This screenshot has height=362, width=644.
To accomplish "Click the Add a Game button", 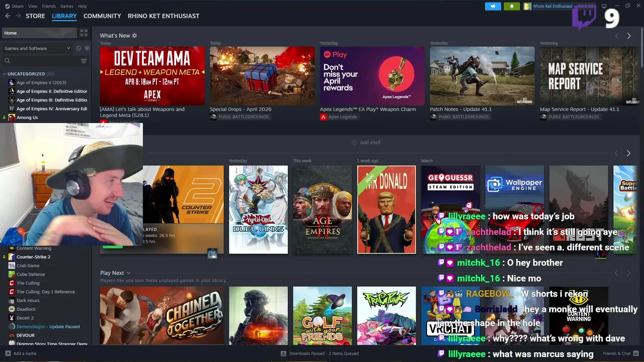I will point(21,353).
